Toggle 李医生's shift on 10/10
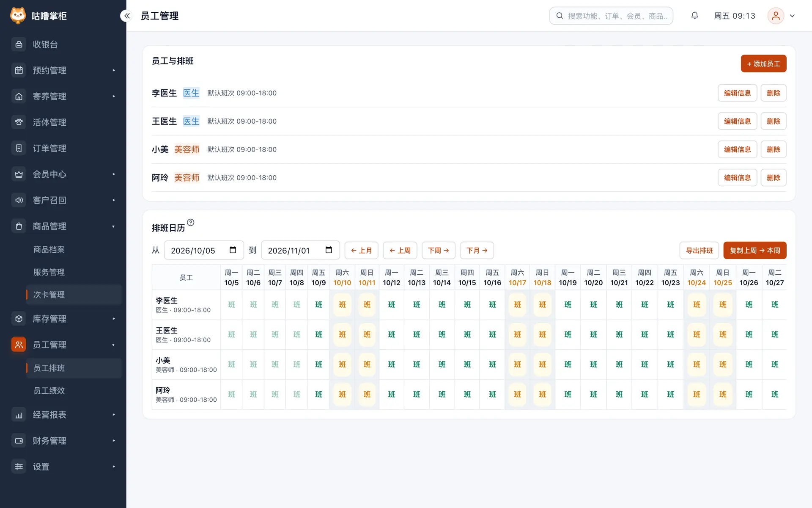 point(342,305)
